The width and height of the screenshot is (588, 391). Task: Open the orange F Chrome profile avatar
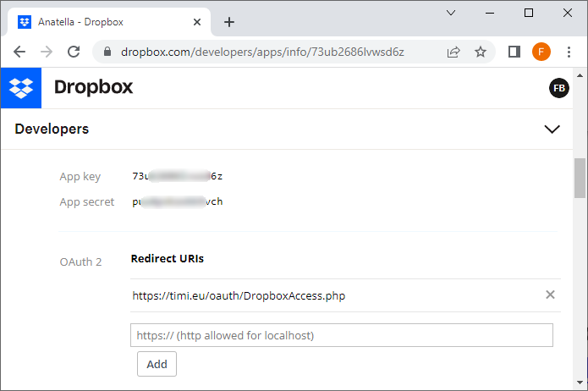541,52
